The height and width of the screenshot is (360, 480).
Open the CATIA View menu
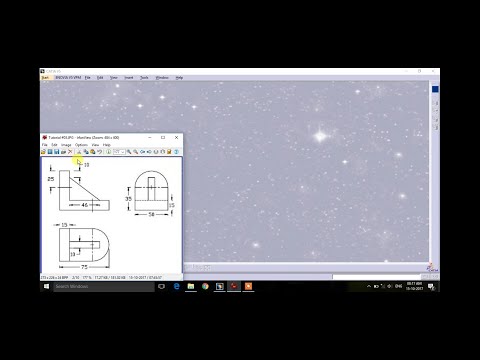(x=114, y=77)
